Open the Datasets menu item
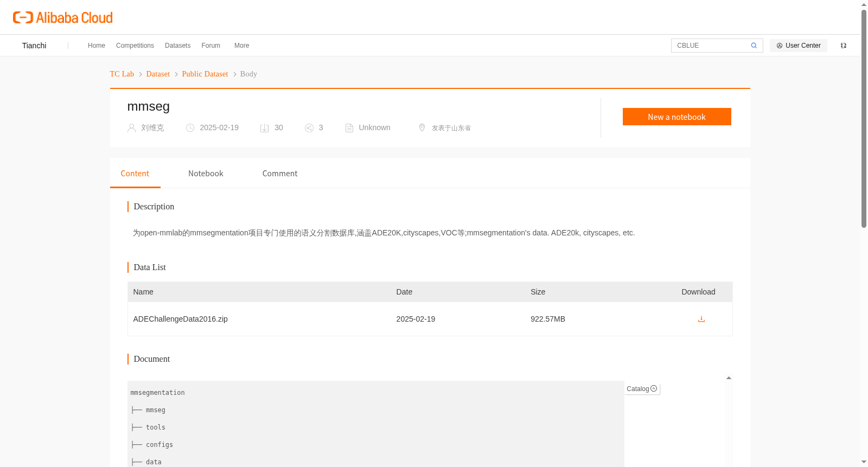The width and height of the screenshot is (868, 467). [x=178, y=46]
